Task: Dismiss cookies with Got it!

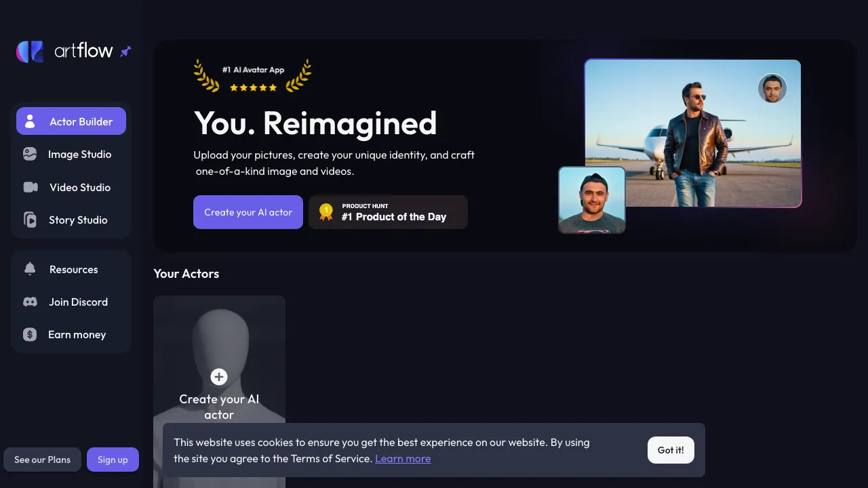Action: tap(670, 450)
